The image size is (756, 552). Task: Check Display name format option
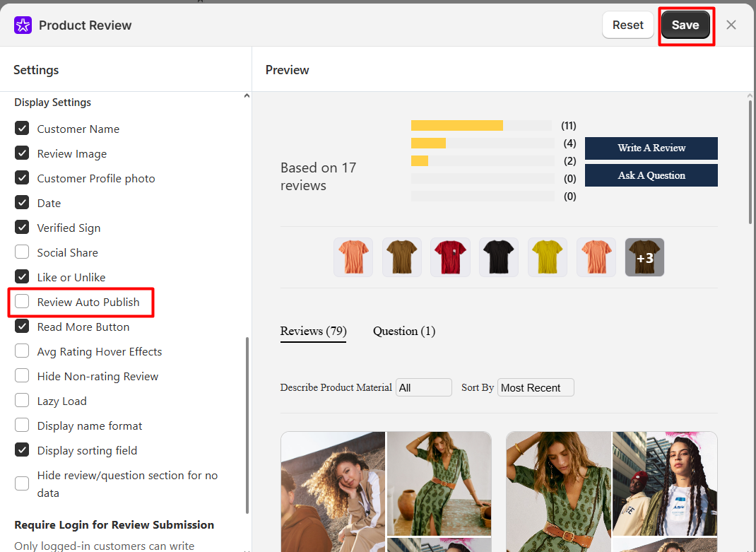[x=22, y=425]
